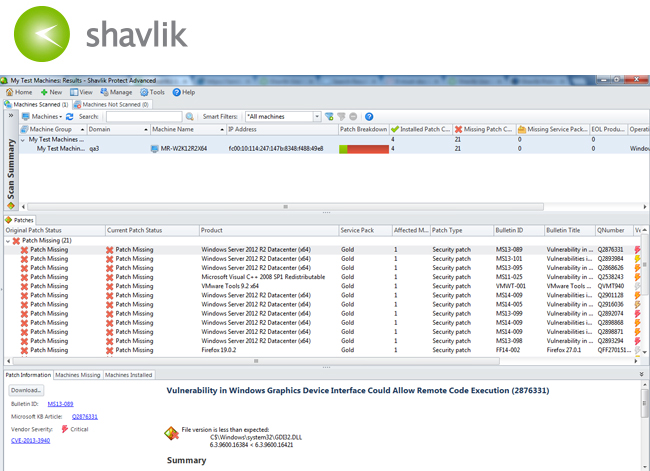This screenshot has height=471, width=650.
Task: Open the Q2876331 KB article link
Action: 85,417
